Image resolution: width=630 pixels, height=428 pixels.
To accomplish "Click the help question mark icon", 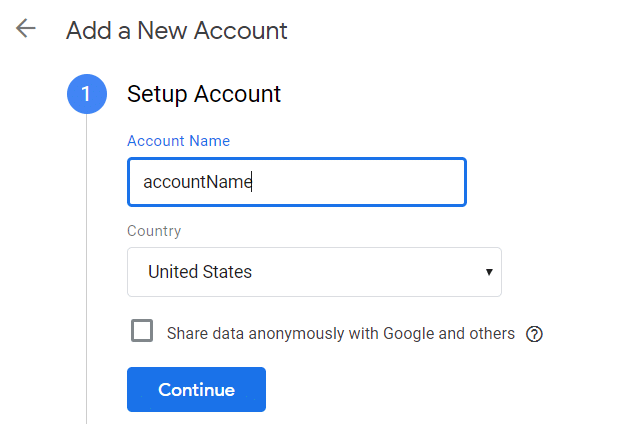I will (x=534, y=334).
